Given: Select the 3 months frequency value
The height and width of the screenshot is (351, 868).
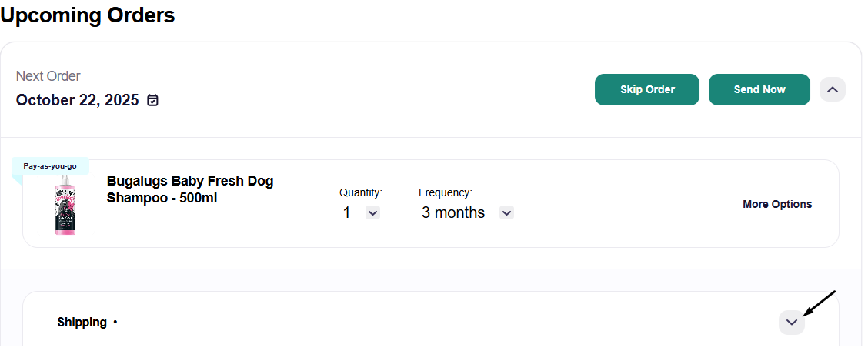Looking at the screenshot, I should pos(452,212).
